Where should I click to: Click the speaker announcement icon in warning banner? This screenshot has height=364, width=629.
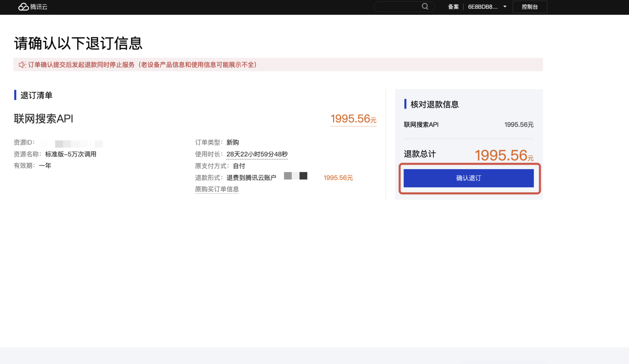point(22,65)
